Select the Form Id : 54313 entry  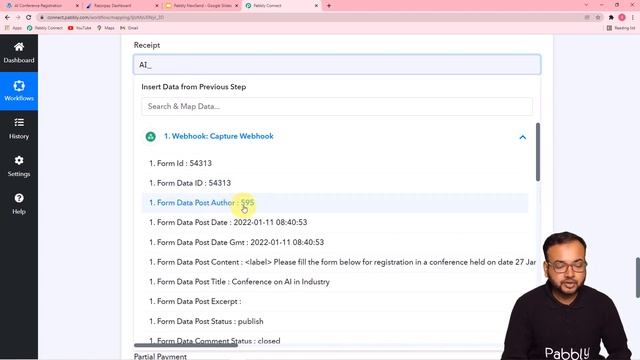335,163
